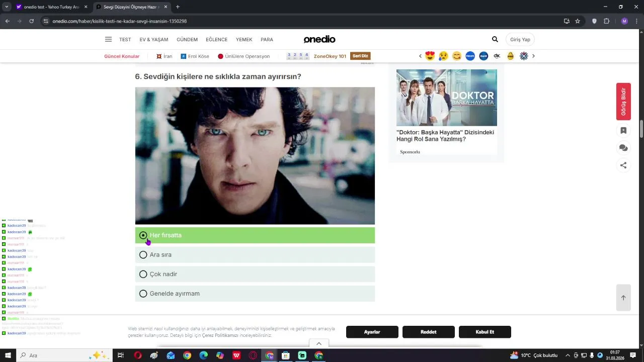Open the PARA menu item

coord(267,39)
